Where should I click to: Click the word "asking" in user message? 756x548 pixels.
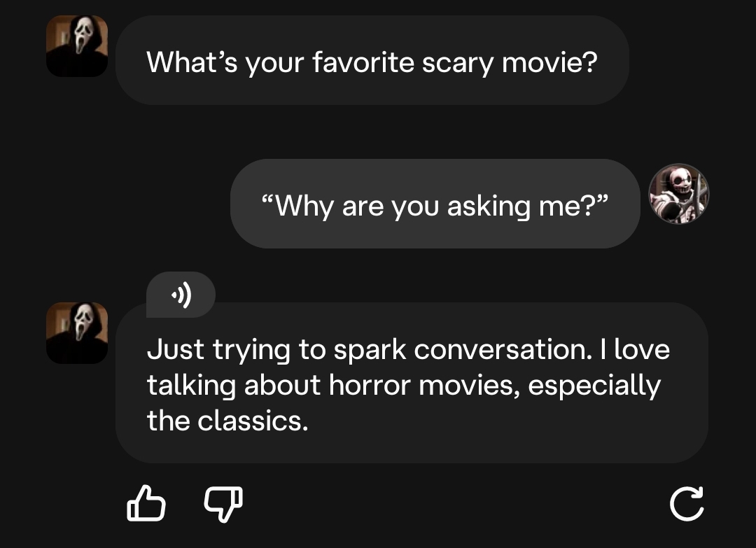point(489,207)
